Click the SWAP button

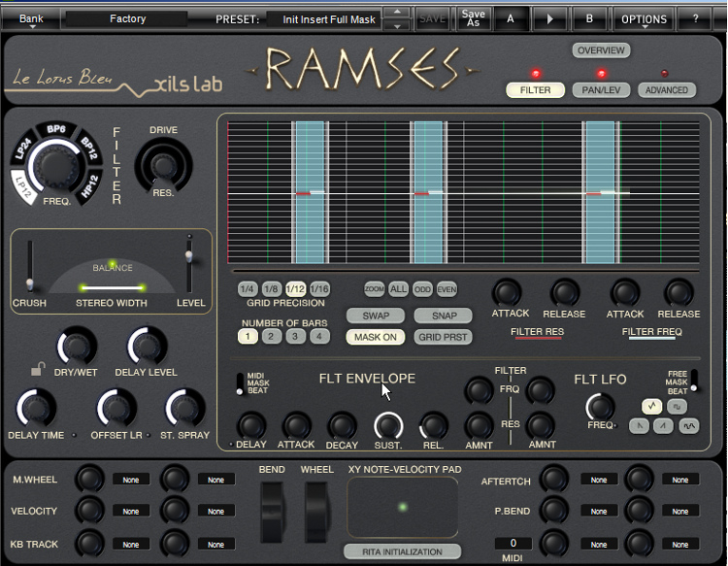tap(375, 316)
